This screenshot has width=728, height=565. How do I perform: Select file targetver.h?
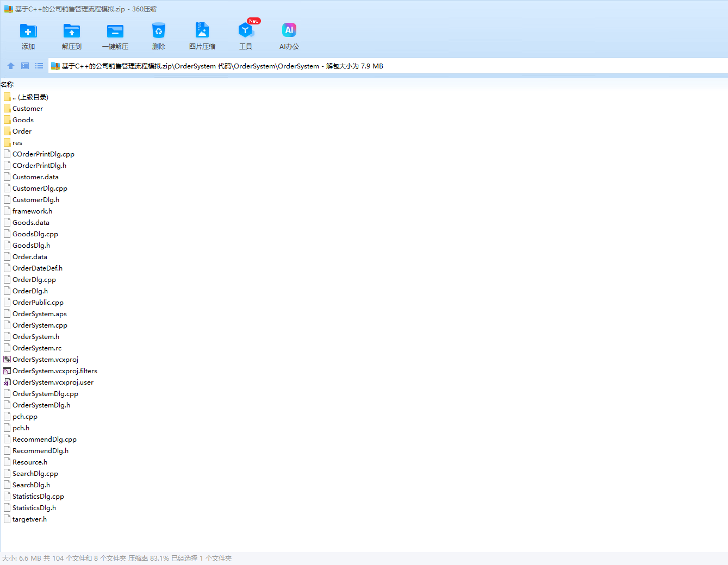pos(26,519)
